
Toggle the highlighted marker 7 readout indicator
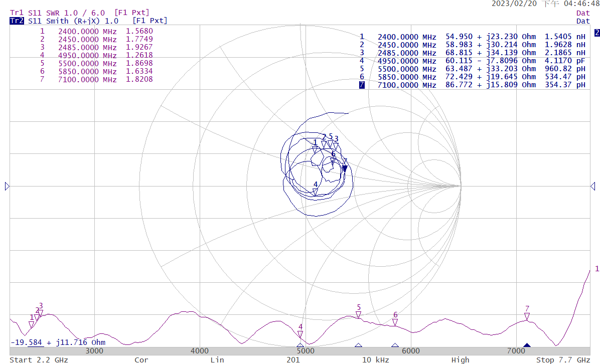[x=362, y=85]
